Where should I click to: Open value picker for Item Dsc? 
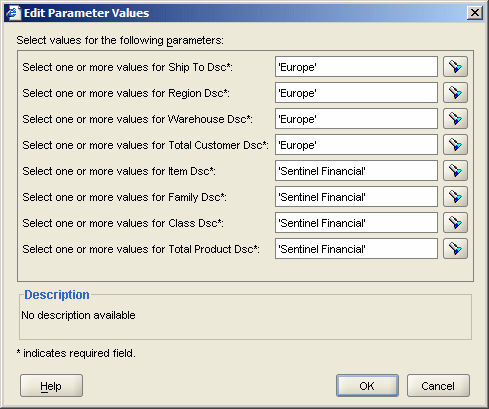[x=455, y=171]
